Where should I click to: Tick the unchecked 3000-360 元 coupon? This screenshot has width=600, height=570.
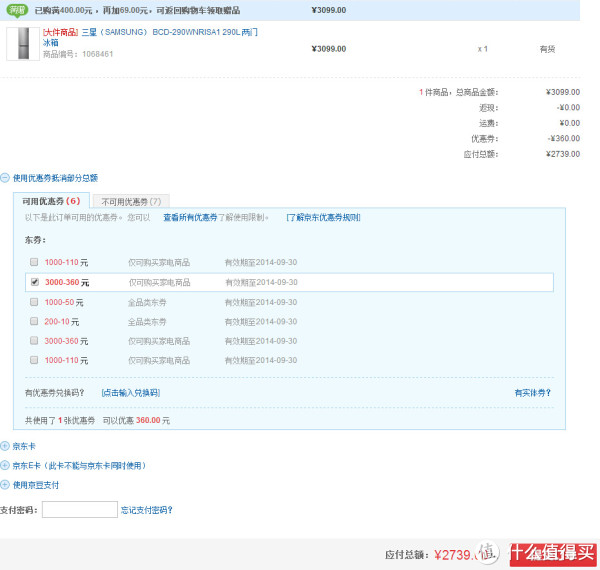pyautogui.click(x=34, y=341)
